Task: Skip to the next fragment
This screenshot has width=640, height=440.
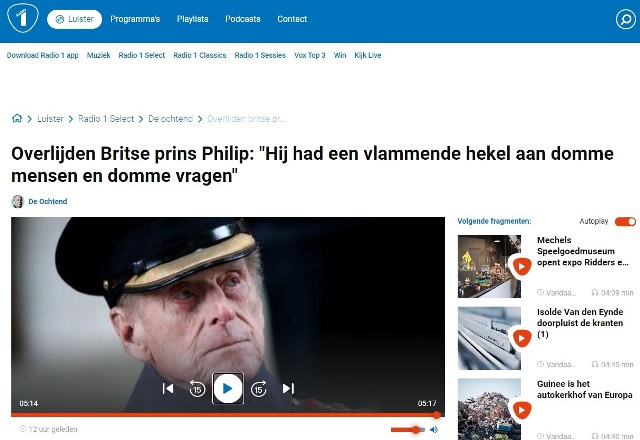Action: 288,388
